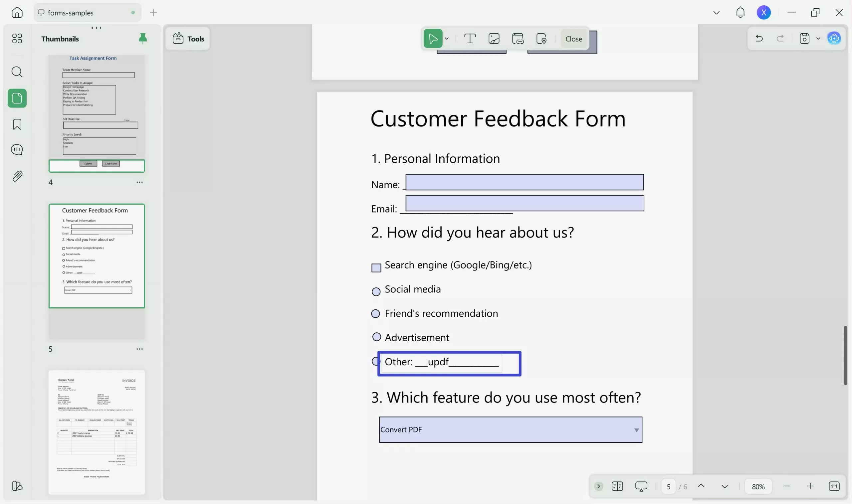This screenshot has width=852, height=504.
Task: Open the Comments panel in the sidebar
Action: tap(17, 149)
